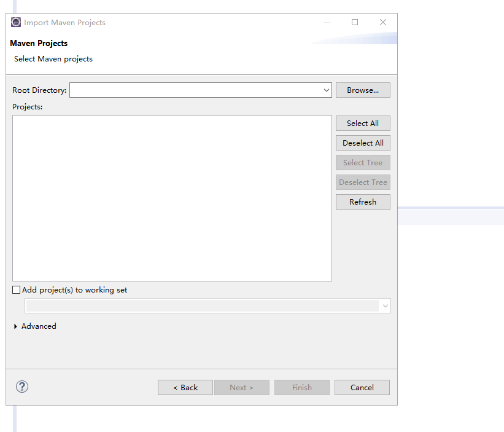Image resolution: width=504 pixels, height=432 pixels.
Task: Enable Add project(s) to working set
Action: tap(16, 290)
